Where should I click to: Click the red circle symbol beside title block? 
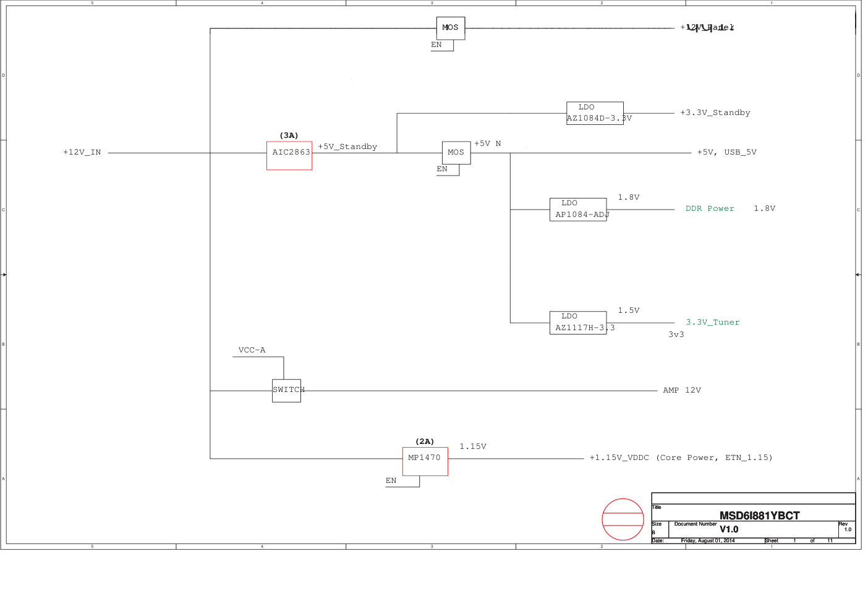point(623,519)
